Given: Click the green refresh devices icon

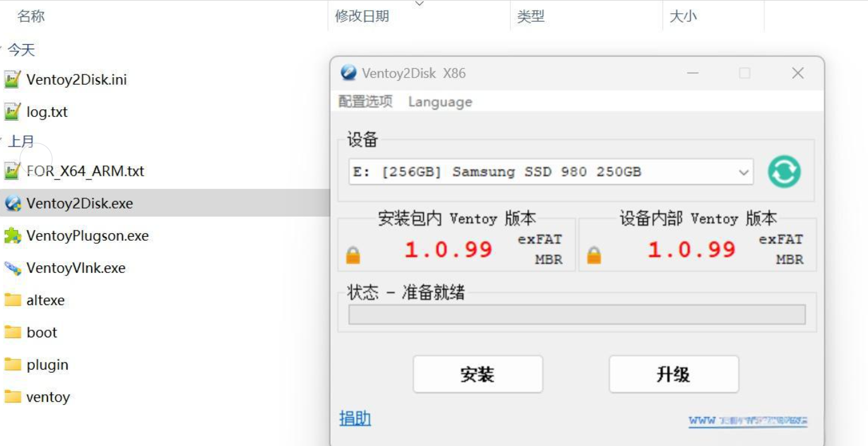Looking at the screenshot, I should point(784,172).
